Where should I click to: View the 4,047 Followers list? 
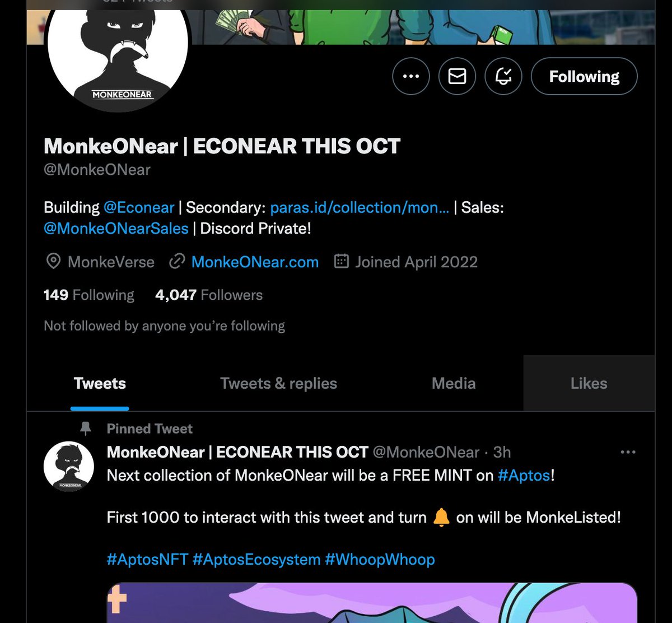pyautogui.click(x=209, y=295)
